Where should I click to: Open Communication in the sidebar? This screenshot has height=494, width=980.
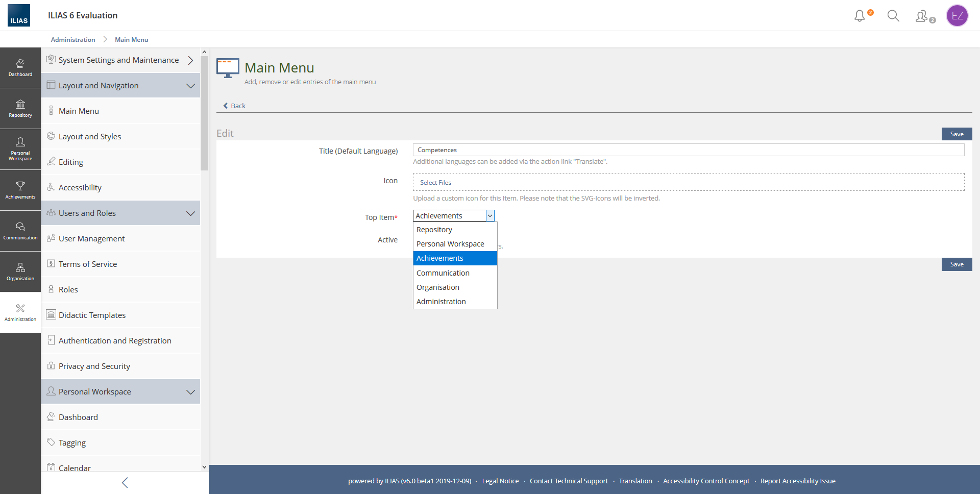click(20, 231)
